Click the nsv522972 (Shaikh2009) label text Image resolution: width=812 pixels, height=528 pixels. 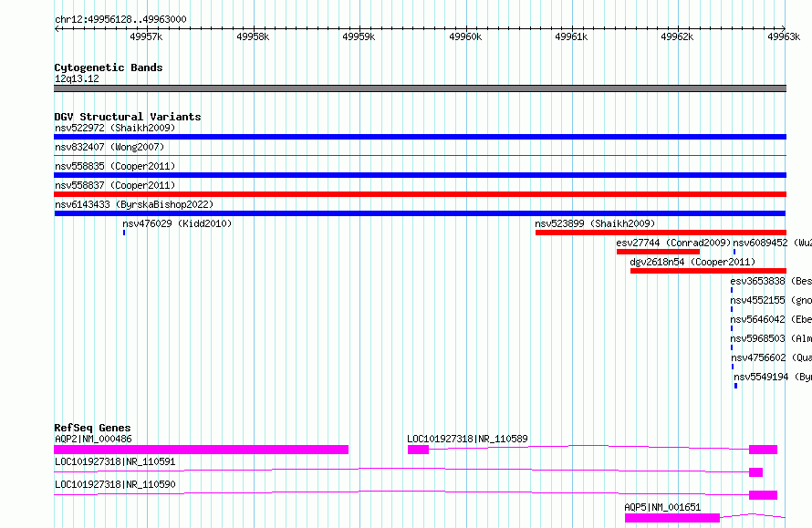[x=115, y=128]
